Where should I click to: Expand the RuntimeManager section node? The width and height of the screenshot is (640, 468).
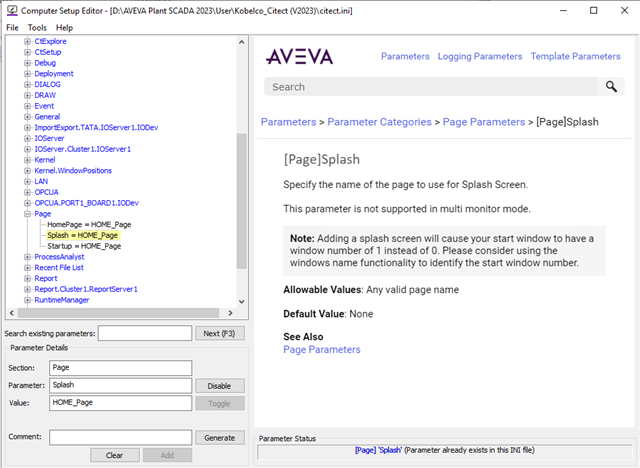(27, 300)
